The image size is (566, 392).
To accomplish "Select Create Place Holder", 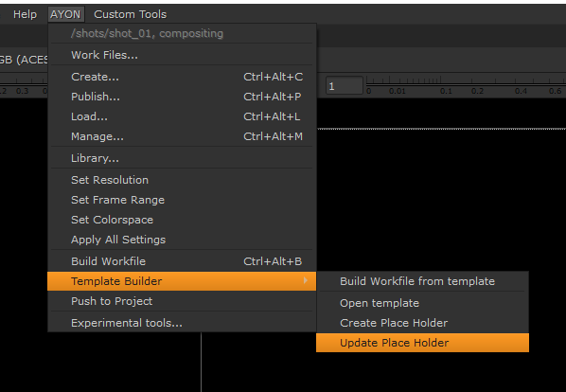I will click(422, 323).
